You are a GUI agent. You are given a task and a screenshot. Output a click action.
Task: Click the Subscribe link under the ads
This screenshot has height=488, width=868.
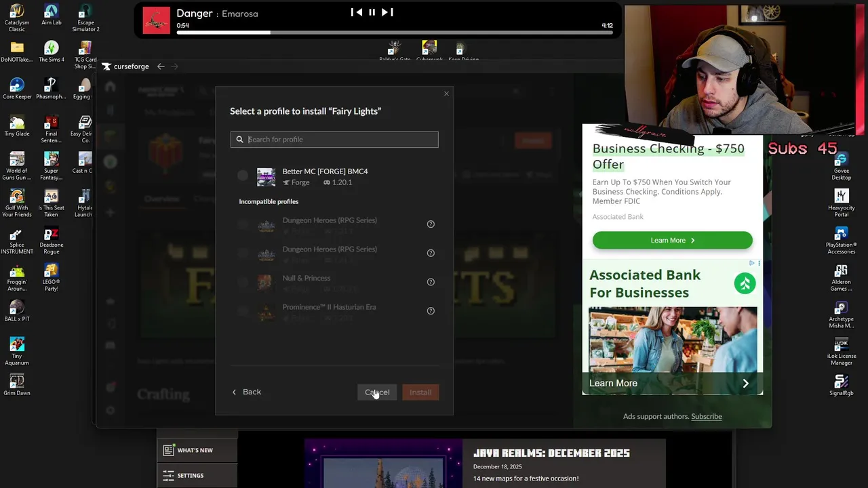coord(707,416)
